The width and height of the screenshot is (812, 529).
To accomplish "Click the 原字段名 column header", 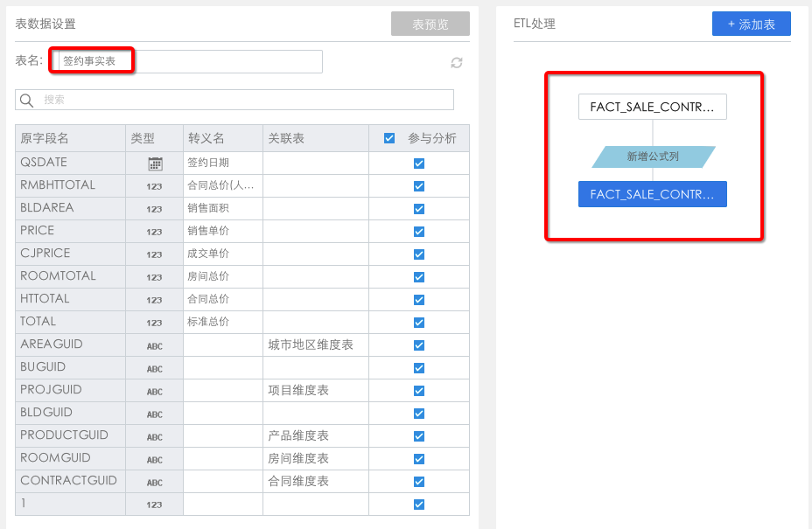I will pyautogui.click(x=70, y=138).
